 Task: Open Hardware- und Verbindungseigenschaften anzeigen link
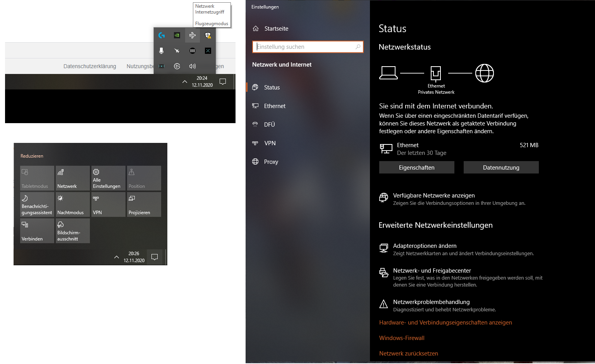(445, 323)
